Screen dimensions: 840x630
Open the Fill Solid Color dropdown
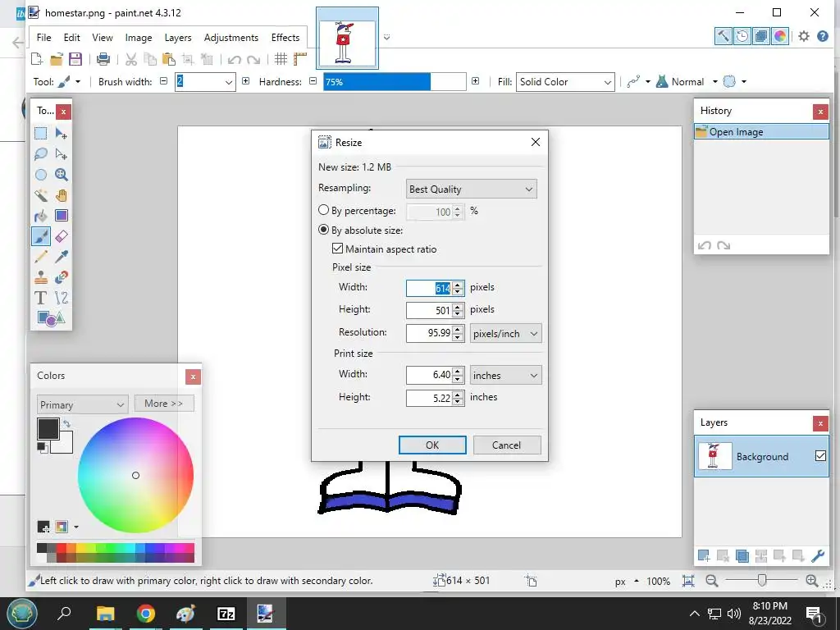click(565, 82)
